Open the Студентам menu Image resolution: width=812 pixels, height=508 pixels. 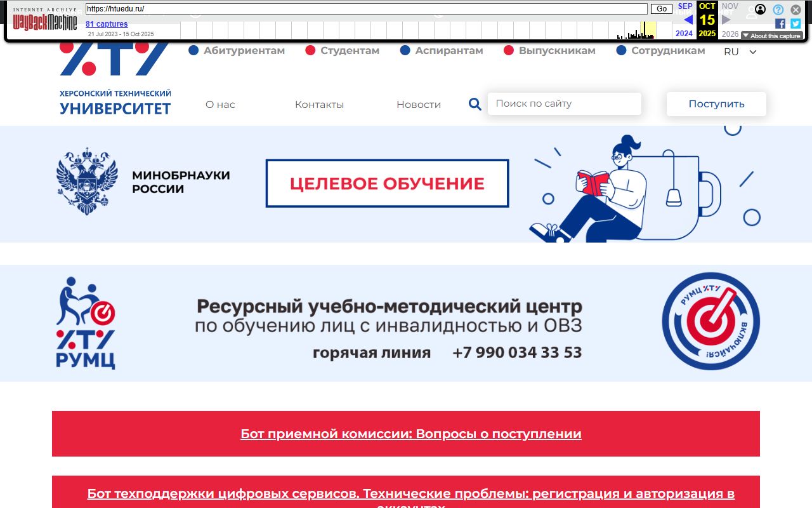343,51
